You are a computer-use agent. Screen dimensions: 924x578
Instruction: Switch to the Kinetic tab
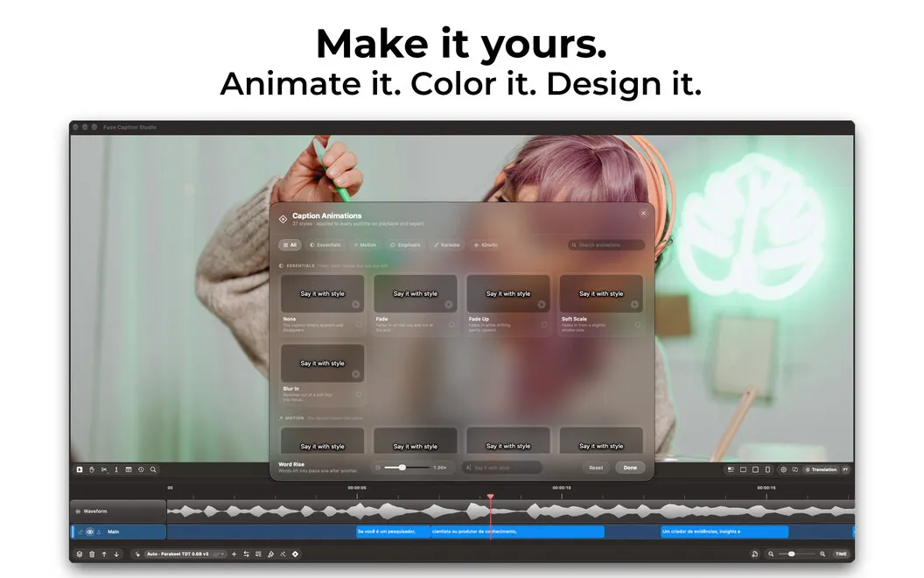[x=486, y=244]
